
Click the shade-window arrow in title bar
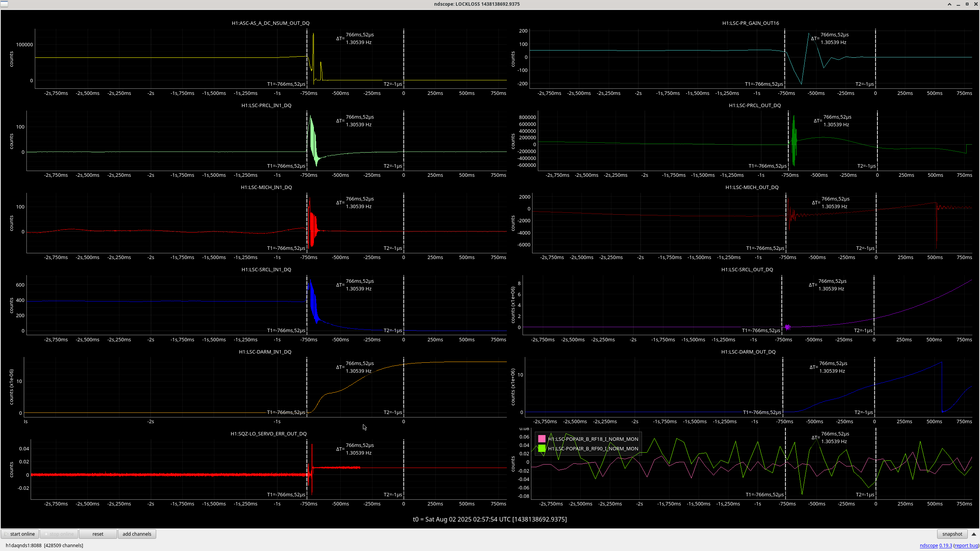pos(949,4)
